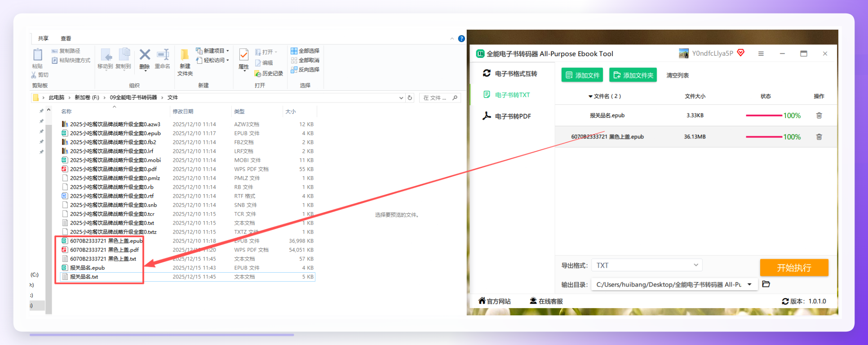Collapse the Explorer ribbon with the chevron
This screenshot has width=868, height=345.
452,39
